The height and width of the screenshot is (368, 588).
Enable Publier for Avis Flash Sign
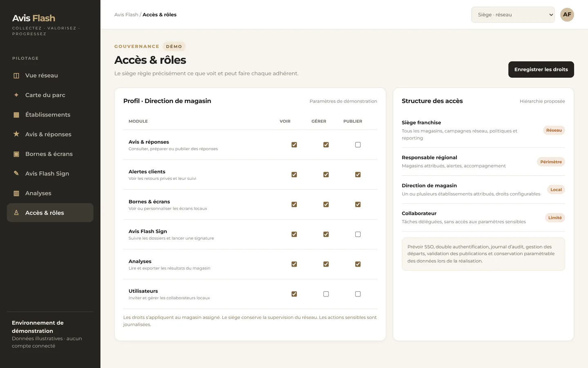point(358,234)
